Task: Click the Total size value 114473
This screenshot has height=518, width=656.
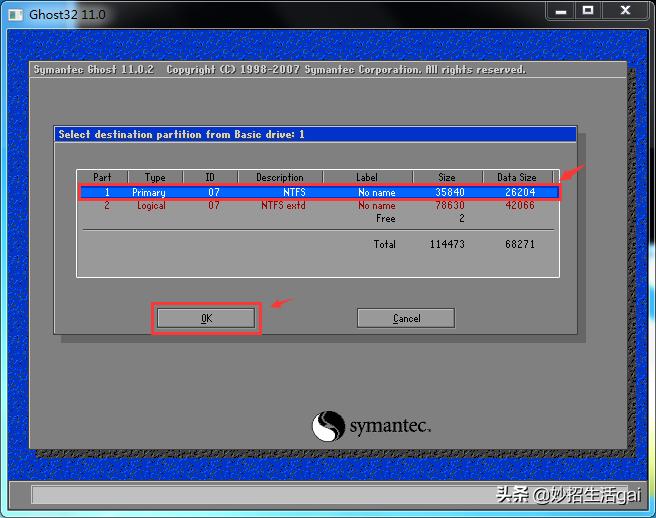Action: point(447,244)
